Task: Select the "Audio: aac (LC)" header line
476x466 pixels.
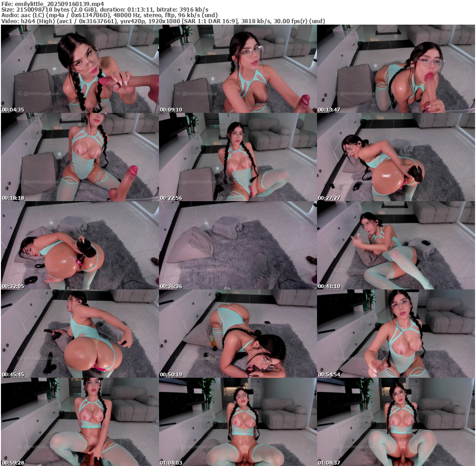Action: tap(109, 15)
